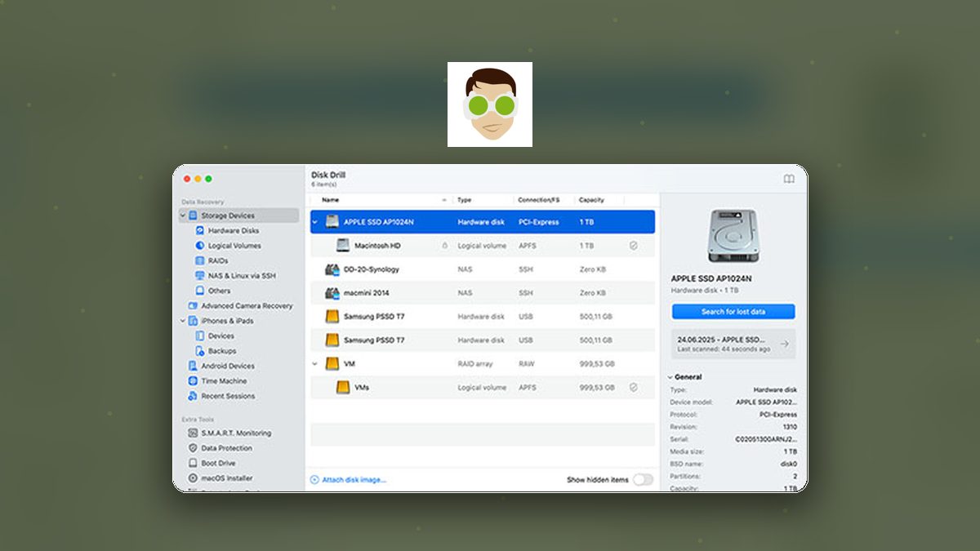Click the Serial value C02051300ARNJ2

click(x=768, y=439)
